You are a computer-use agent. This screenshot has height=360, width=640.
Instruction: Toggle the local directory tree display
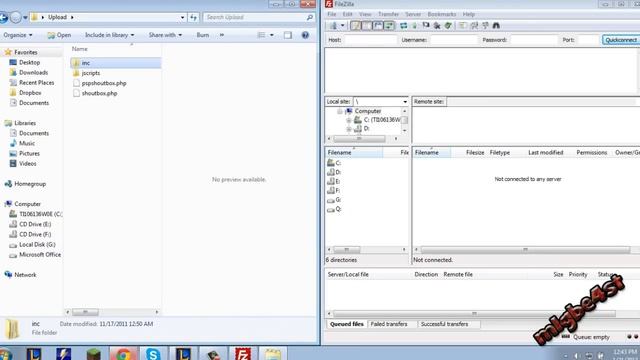(x=367, y=26)
